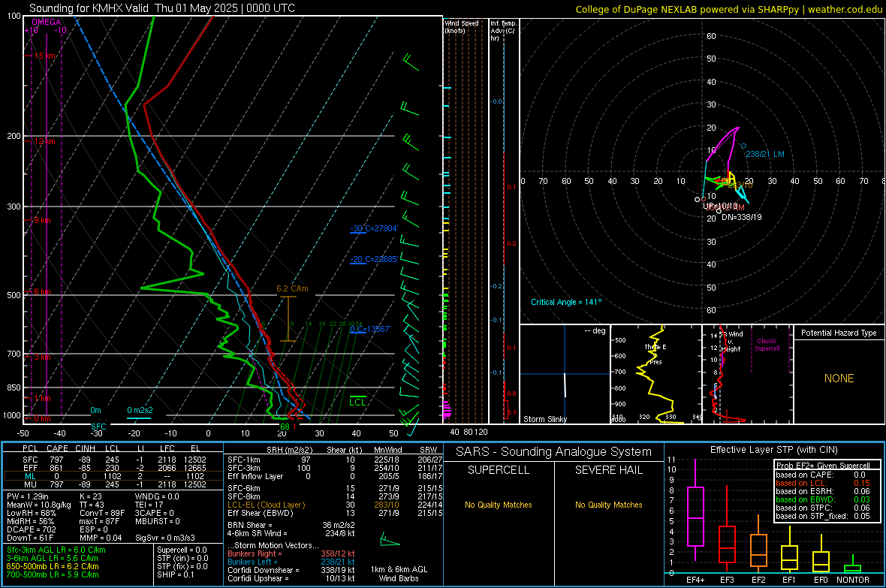Select the SUPERCELL column heading in SARS
This screenshot has height=588, width=886.
coord(499,470)
